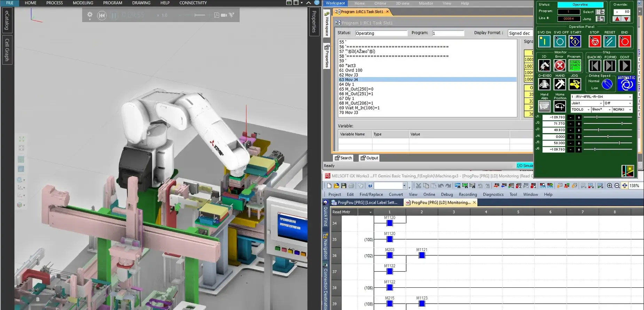Open the HAND operation icon
644x310 pixels.
[x=559, y=84]
